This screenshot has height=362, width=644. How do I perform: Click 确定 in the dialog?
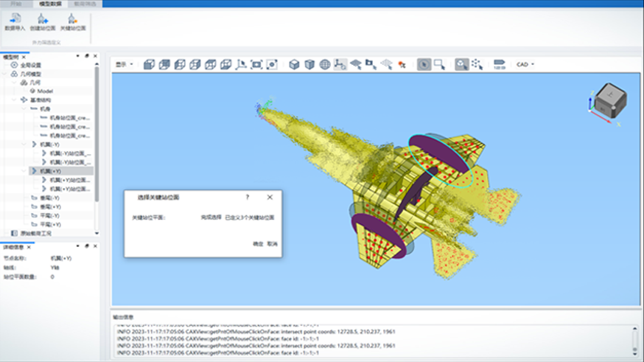[258, 243]
